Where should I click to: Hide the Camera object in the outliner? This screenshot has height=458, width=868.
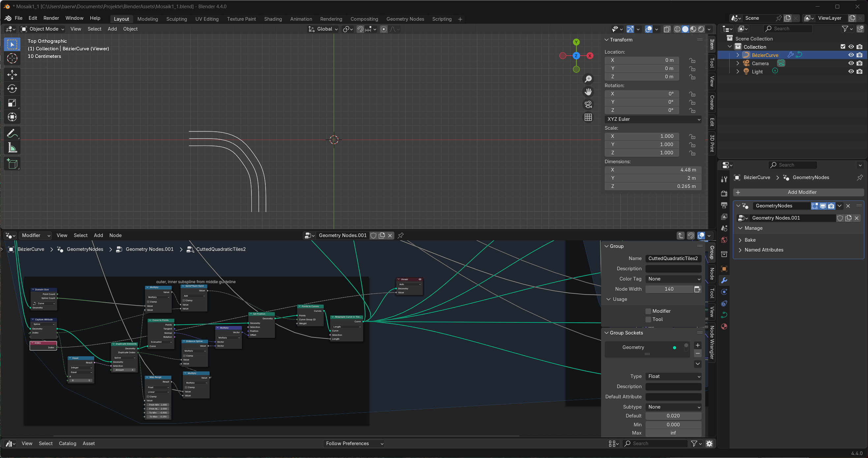tap(851, 63)
